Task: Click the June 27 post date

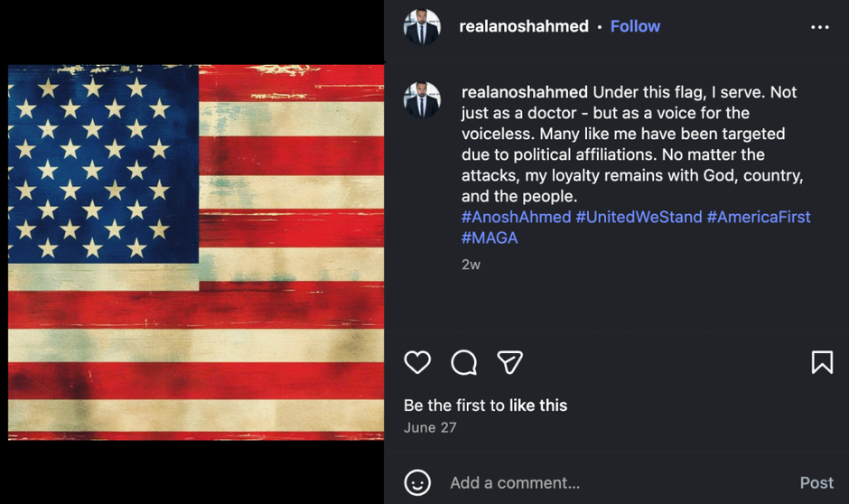Action: click(430, 427)
